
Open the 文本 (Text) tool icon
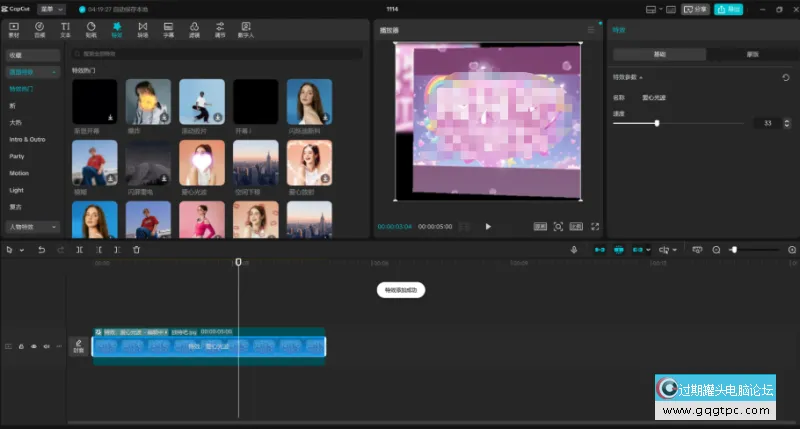[65, 28]
